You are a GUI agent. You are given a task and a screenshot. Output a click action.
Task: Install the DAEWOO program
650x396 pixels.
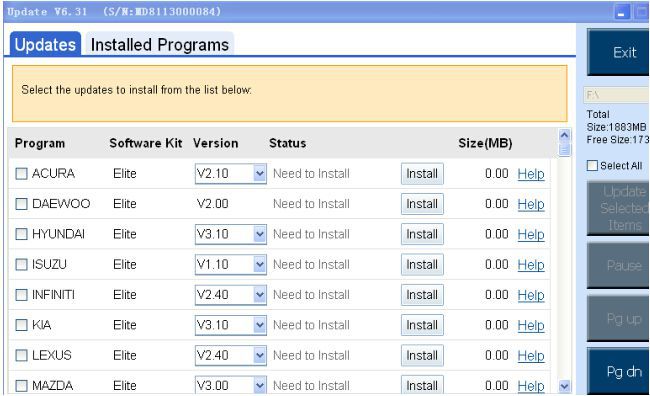422,204
